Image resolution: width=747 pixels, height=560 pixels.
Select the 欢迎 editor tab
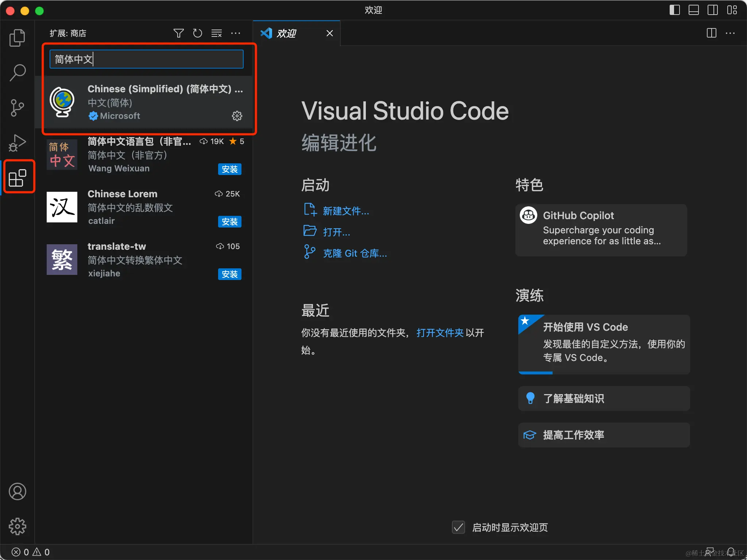[287, 33]
